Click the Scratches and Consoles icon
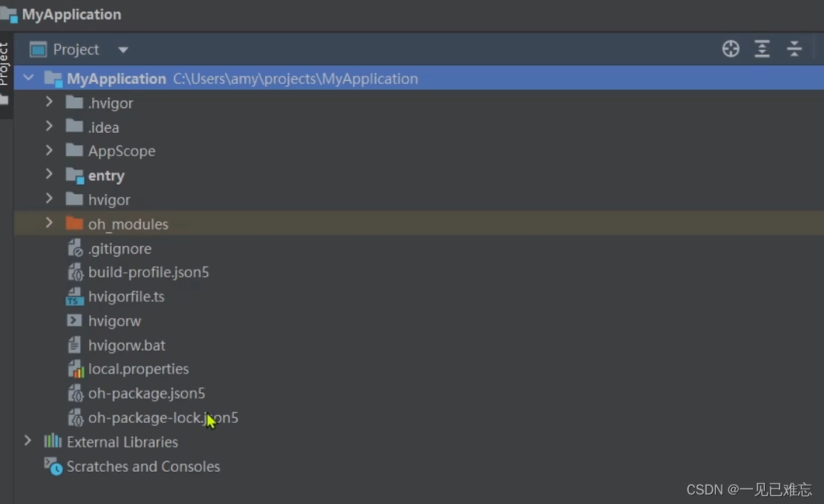824x504 pixels. coord(53,466)
